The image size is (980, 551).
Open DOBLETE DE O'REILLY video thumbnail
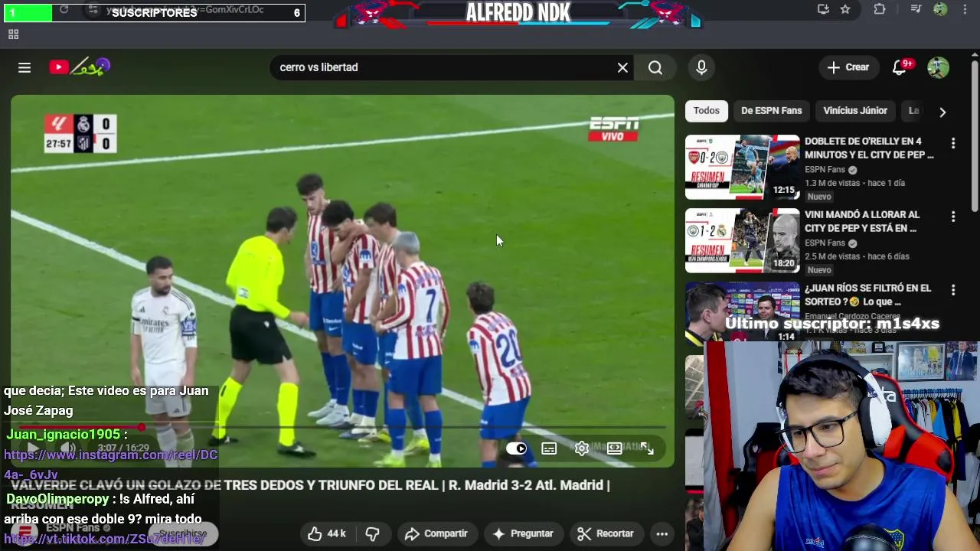[742, 167]
